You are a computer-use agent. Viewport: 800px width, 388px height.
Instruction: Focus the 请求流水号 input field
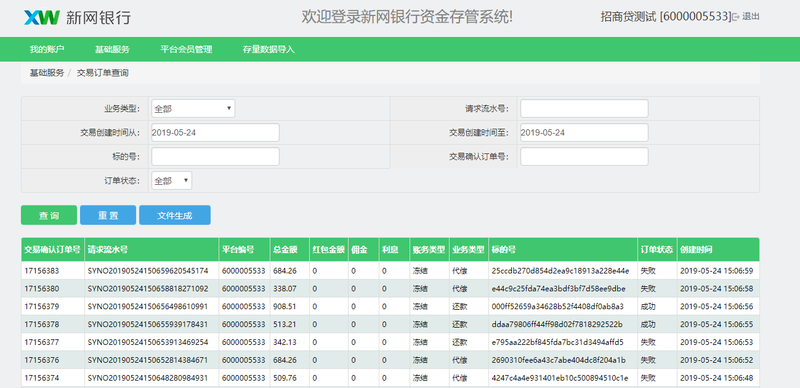point(584,109)
